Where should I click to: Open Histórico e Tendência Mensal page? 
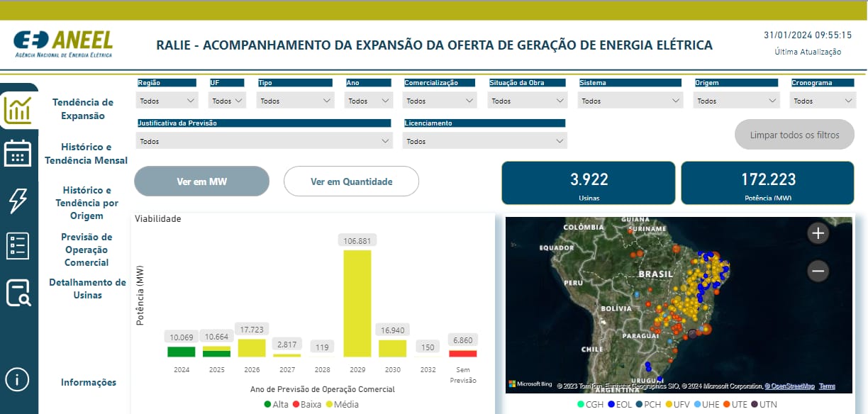[86, 154]
